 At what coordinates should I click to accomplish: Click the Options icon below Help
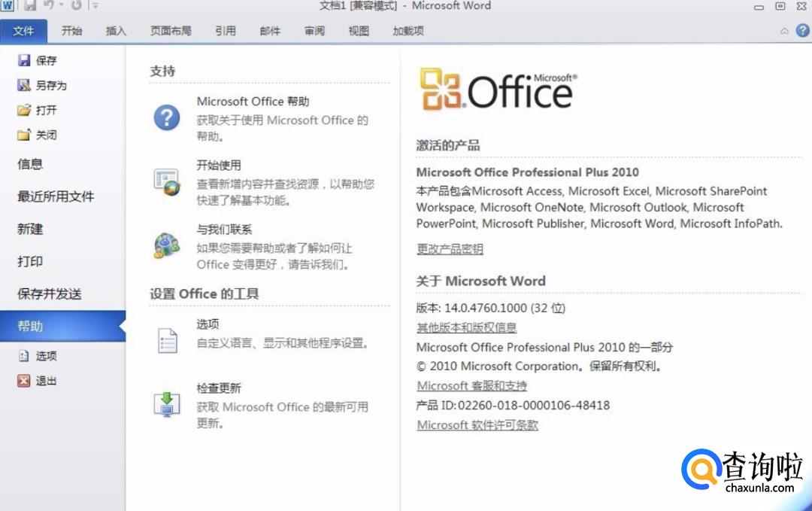coord(24,356)
